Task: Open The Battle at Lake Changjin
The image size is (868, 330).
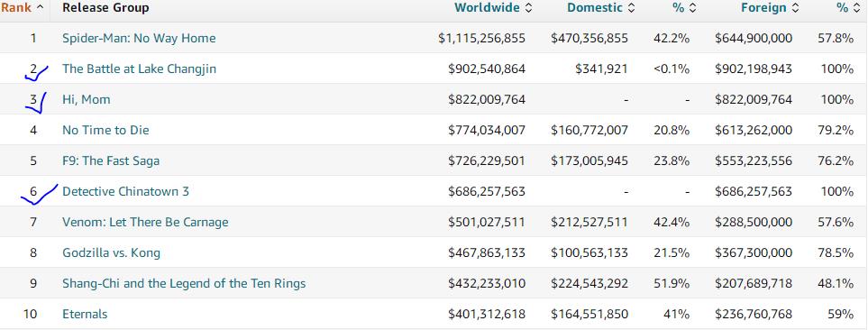Action: pyautogui.click(x=139, y=69)
